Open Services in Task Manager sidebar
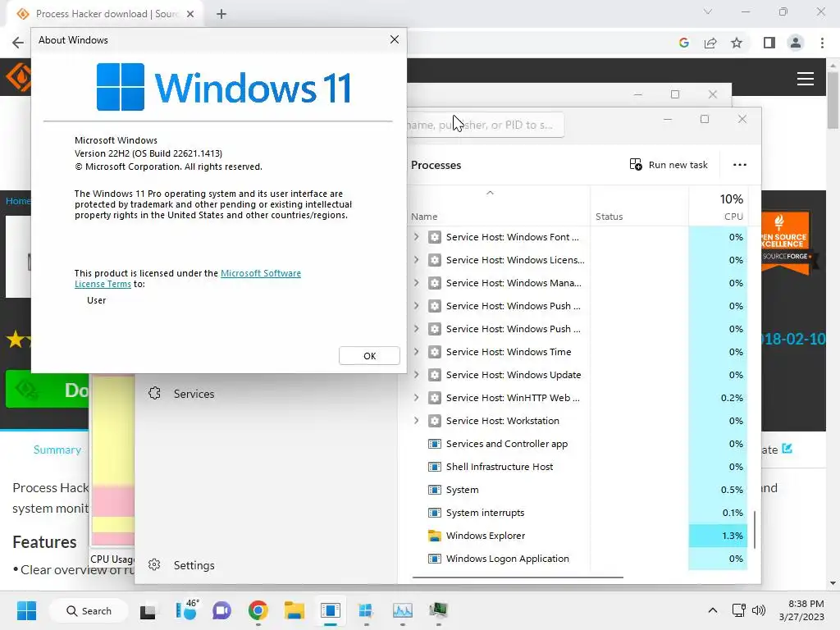This screenshot has height=630, width=840. (194, 394)
